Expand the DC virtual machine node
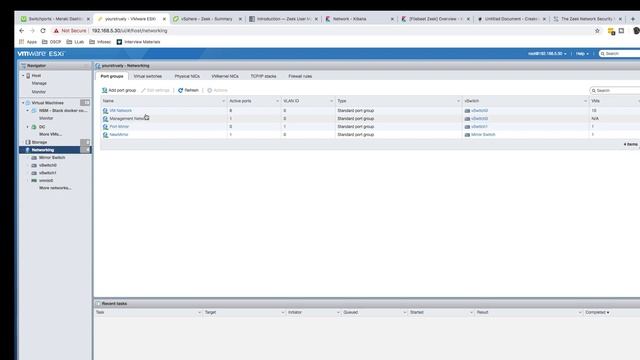 (x=27, y=127)
